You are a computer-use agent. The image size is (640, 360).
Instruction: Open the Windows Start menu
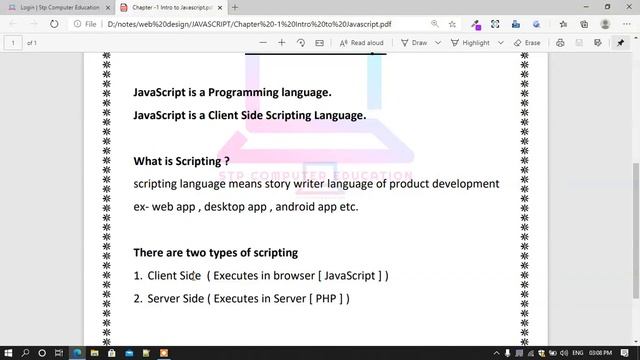[8, 353]
